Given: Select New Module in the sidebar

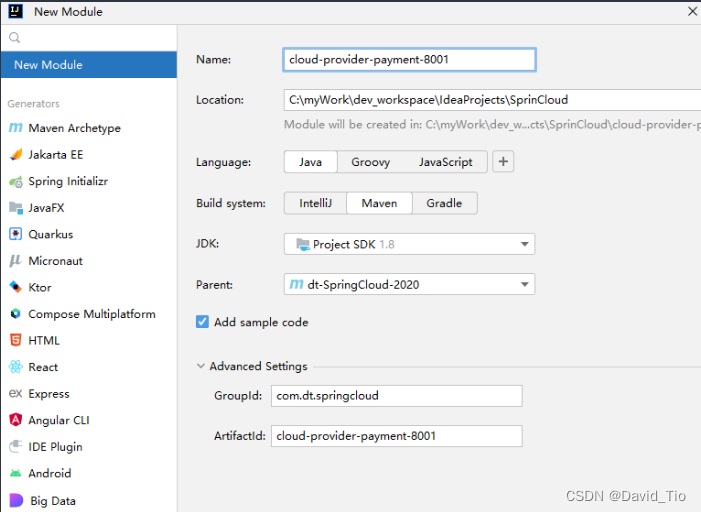Looking at the screenshot, I should pos(89,65).
